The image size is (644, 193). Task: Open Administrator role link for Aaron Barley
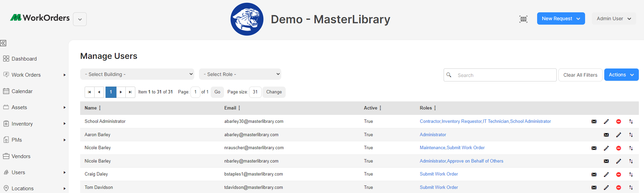433,135
